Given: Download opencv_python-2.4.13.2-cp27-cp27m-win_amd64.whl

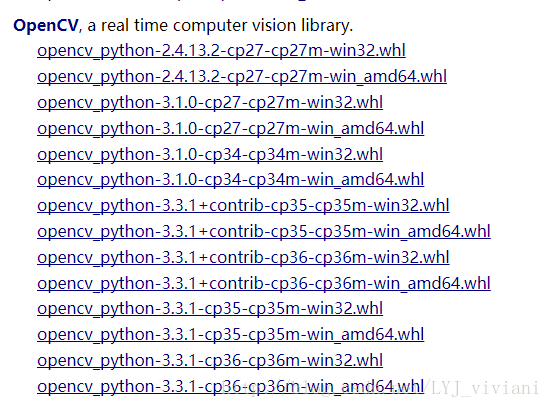Looking at the screenshot, I should tap(242, 77).
